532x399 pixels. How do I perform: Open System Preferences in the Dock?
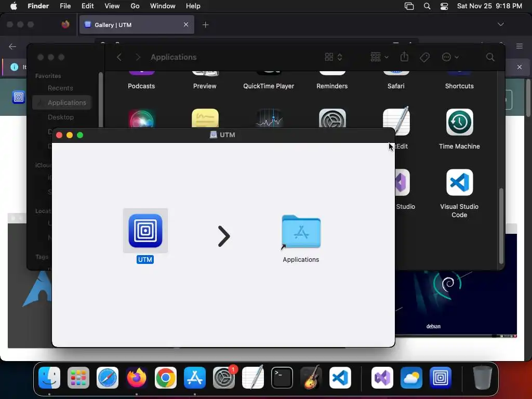pos(224,378)
